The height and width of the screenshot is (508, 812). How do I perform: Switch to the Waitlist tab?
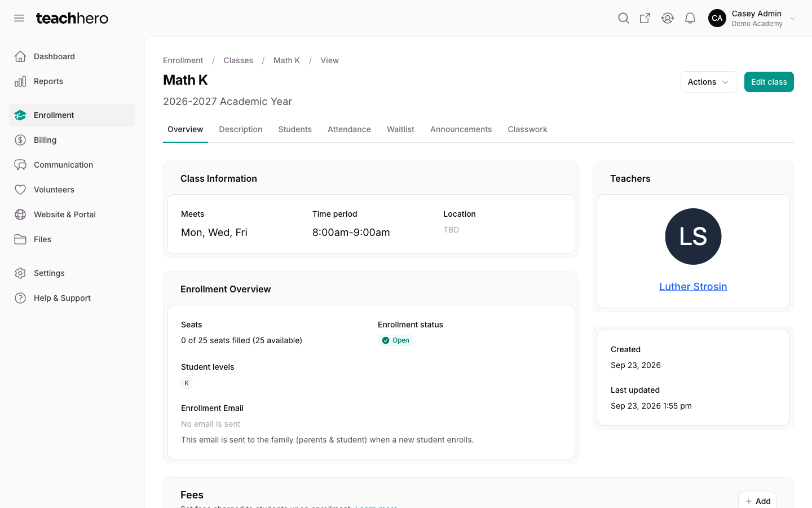click(400, 129)
